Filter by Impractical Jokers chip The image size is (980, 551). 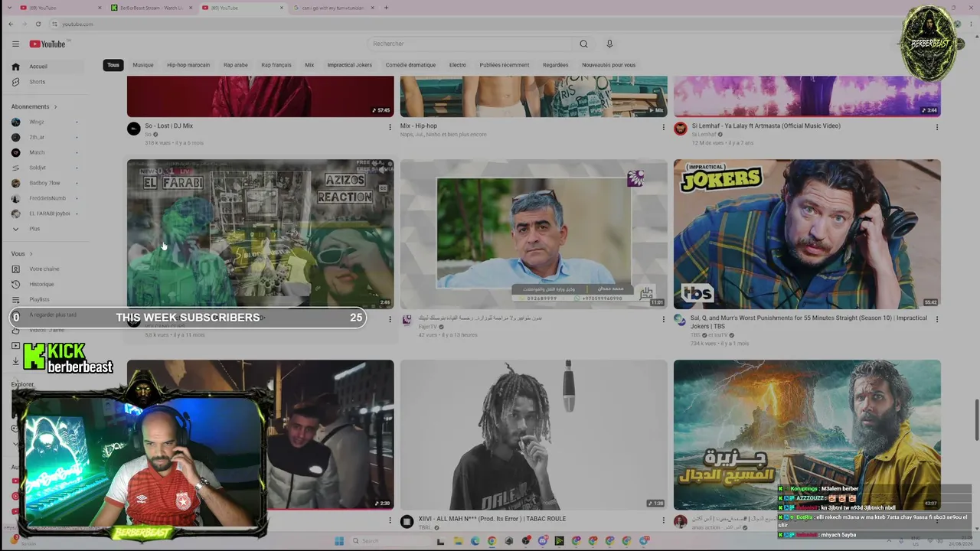(x=350, y=65)
